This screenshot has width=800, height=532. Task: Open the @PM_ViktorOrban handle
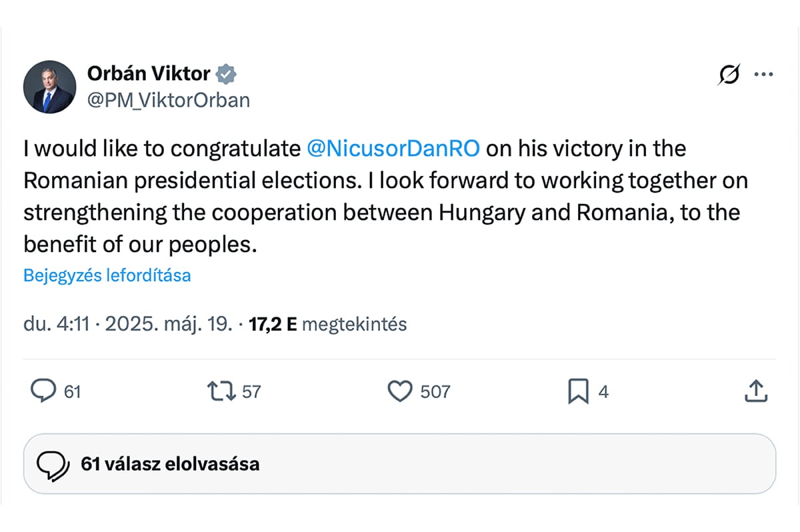[x=169, y=100]
